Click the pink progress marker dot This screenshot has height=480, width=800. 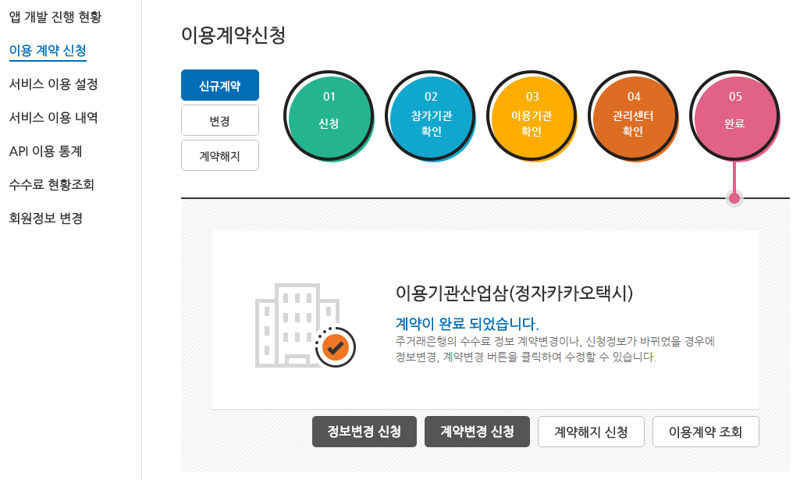(734, 198)
